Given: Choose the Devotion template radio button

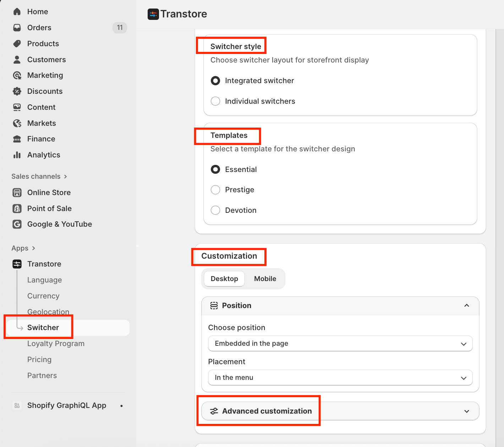Looking at the screenshot, I should 215,210.
